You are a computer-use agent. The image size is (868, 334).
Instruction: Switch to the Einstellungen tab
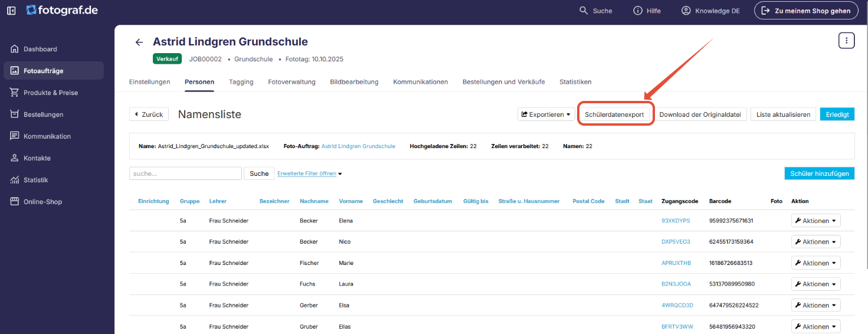coord(150,82)
